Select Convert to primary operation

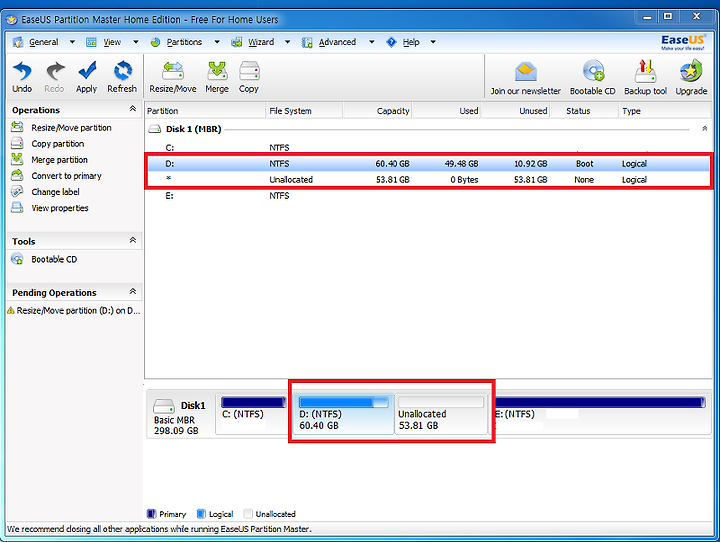(x=66, y=176)
